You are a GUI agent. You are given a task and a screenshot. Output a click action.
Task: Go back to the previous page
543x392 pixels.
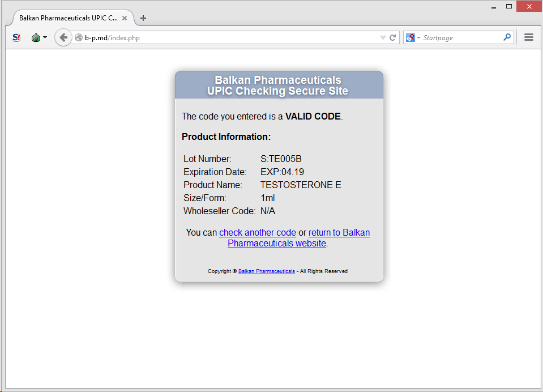(63, 37)
